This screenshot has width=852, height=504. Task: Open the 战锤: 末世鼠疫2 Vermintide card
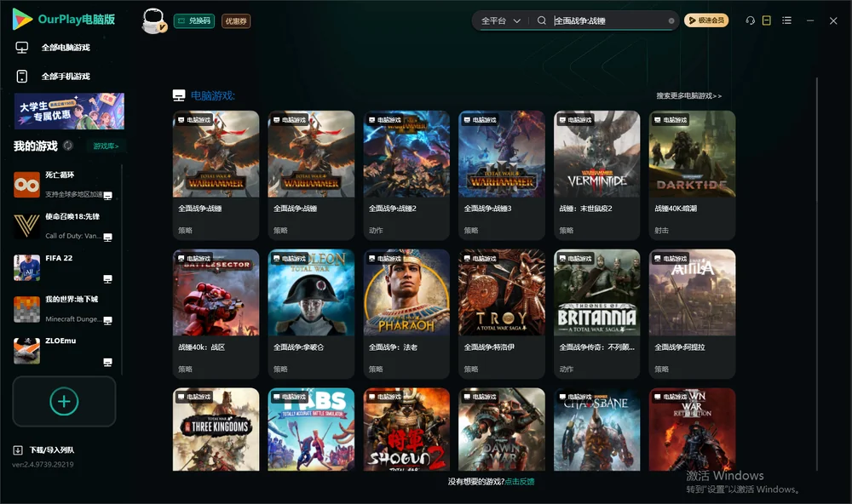[x=596, y=175]
